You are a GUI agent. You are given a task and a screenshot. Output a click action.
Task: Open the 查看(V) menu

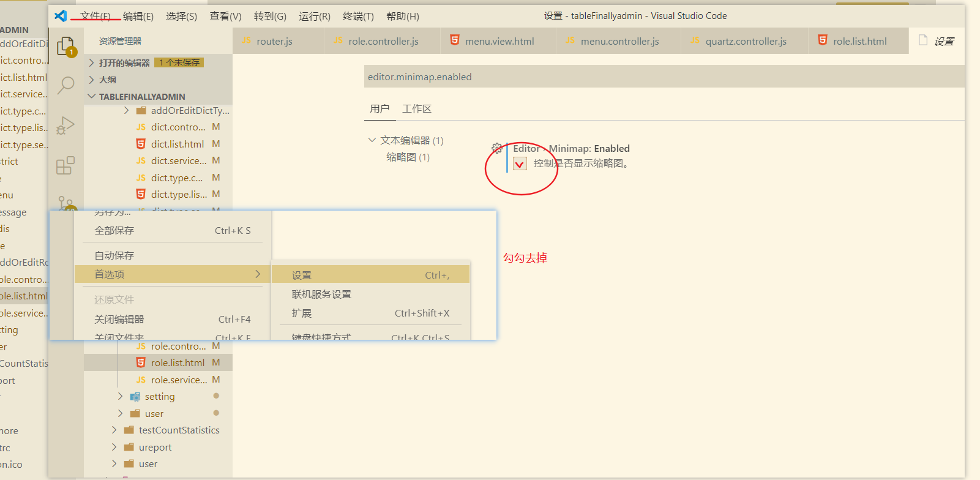pos(225,16)
